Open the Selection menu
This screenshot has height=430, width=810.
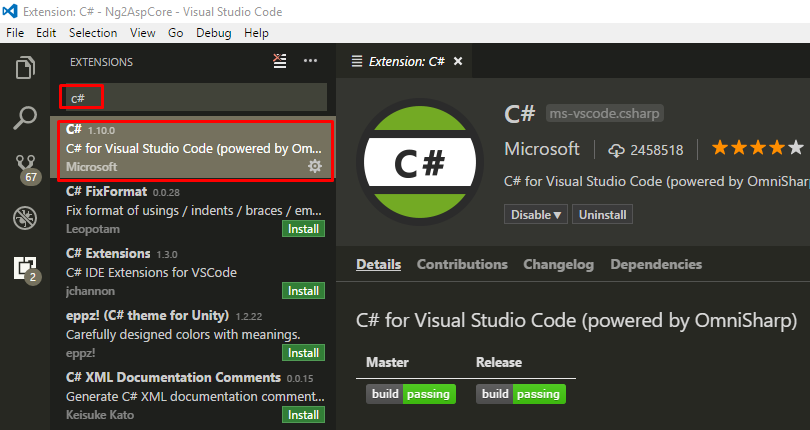(93, 33)
